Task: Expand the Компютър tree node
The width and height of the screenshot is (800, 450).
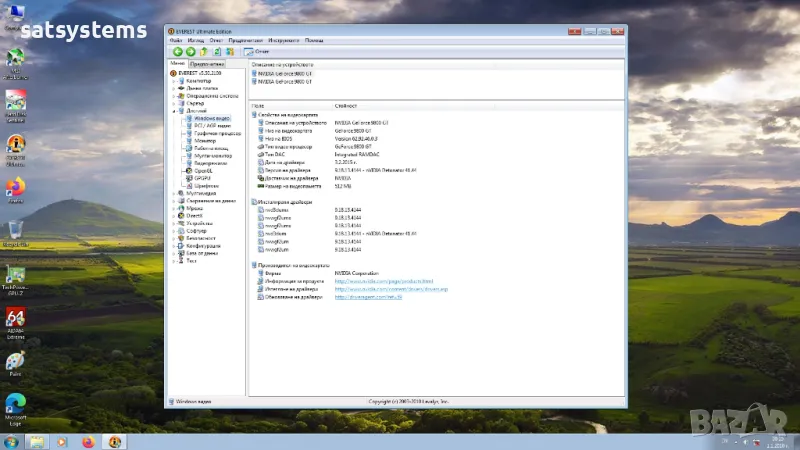Action: point(174,81)
